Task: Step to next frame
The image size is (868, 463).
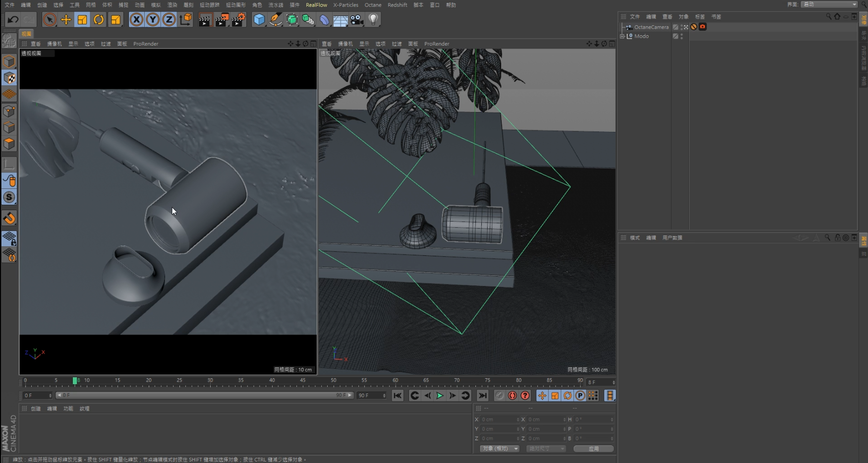Action: pos(453,396)
